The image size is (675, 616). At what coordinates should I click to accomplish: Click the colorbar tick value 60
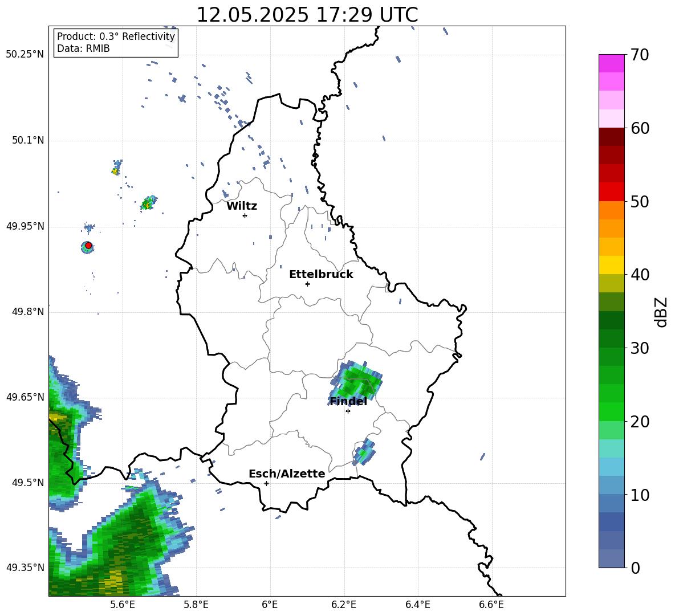click(x=639, y=128)
